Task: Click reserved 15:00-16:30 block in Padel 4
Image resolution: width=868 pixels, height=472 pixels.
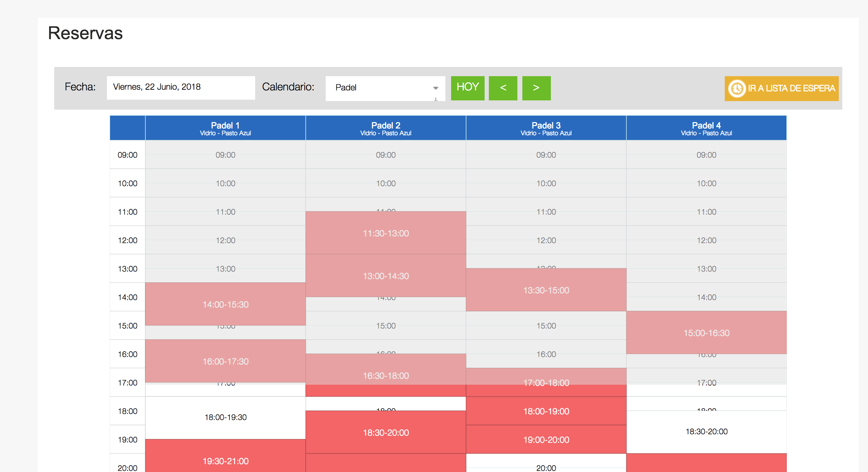Action: click(x=706, y=333)
